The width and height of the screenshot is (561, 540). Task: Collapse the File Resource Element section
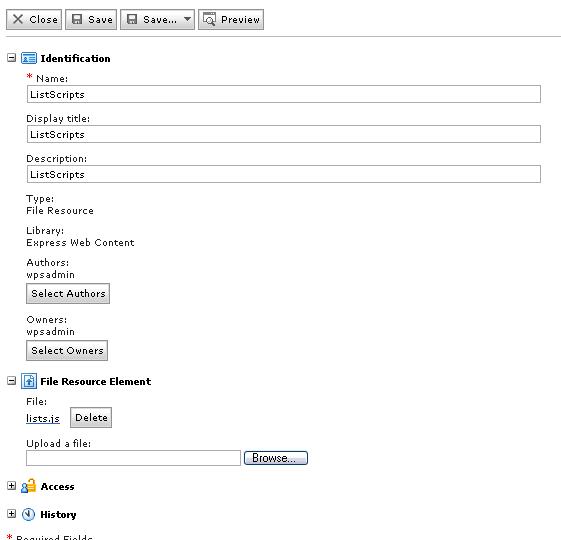pos(11,381)
